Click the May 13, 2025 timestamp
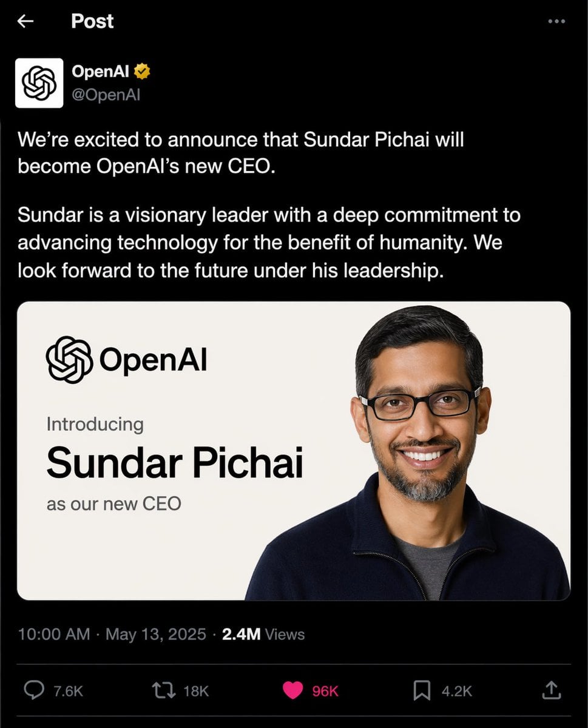 tap(155, 634)
